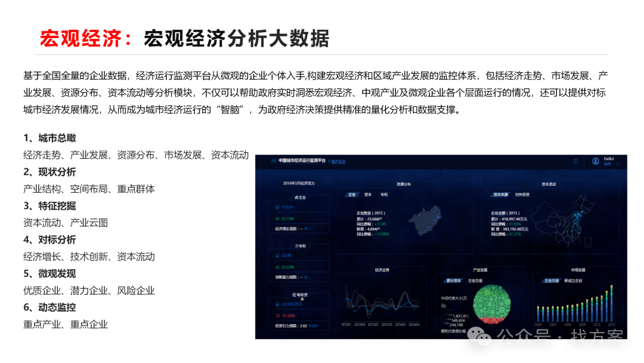Click the rank pin icon beside 283
644x363 pixels.
310,325
